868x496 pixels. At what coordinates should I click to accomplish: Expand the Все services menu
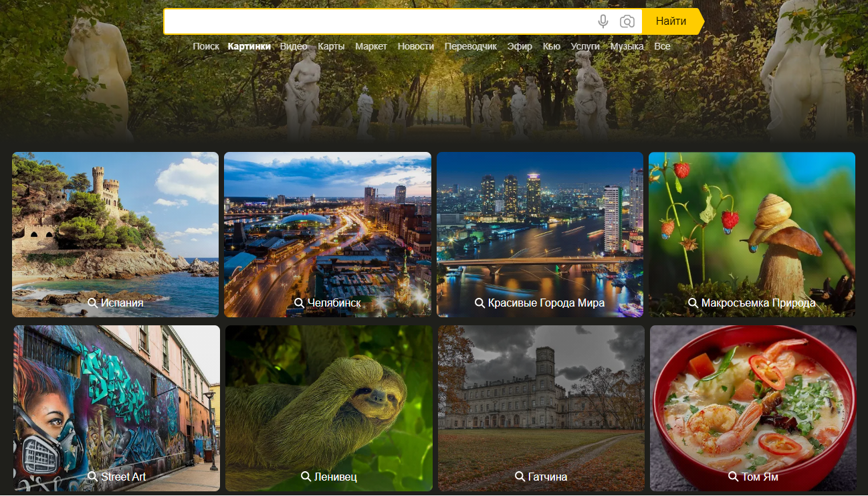(x=662, y=46)
